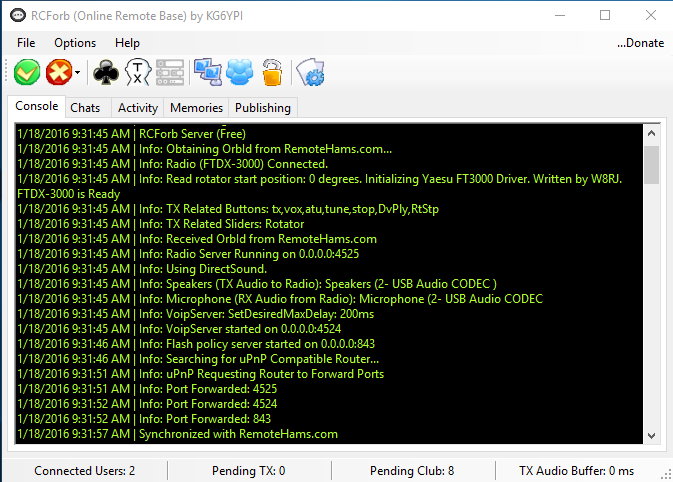Click the console scrollbar down arrow

click(x=651, y=436)
